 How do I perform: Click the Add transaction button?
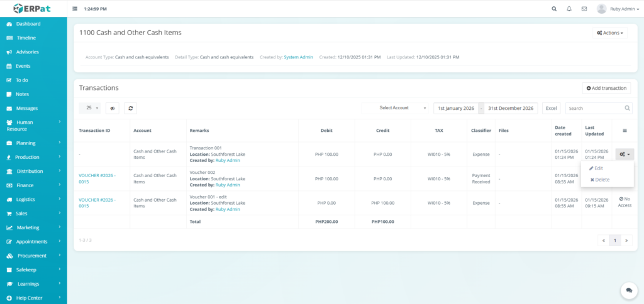pyautogui.click(x=606, y=88)
